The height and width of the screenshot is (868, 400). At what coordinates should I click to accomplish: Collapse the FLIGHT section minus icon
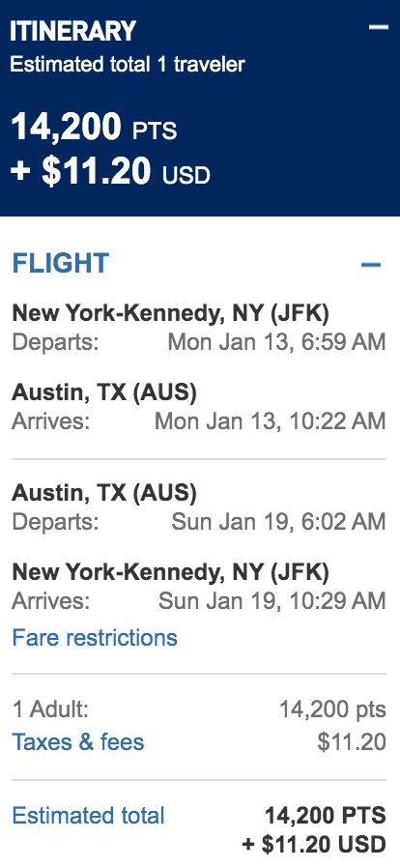[371, 265]
